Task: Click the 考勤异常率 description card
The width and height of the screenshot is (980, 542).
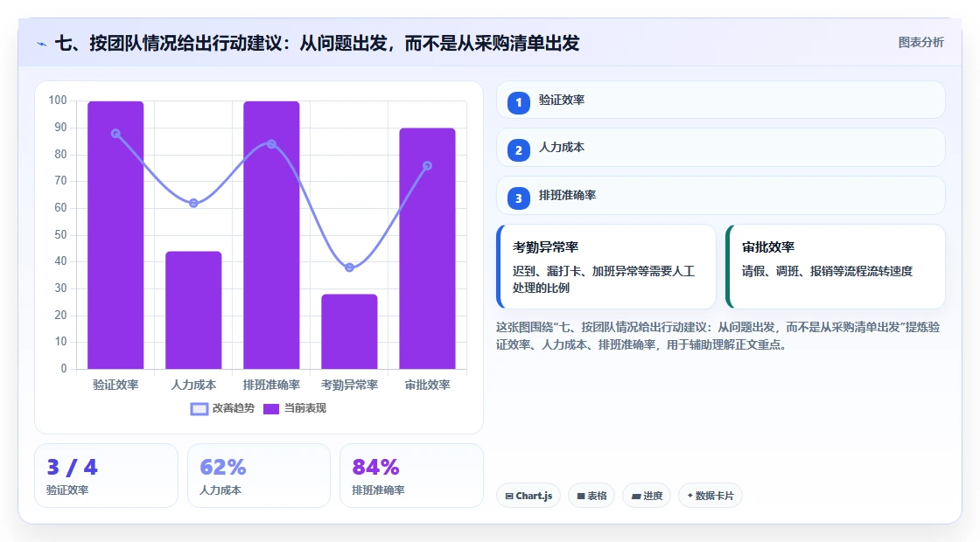Action: (x=606, y=267)
